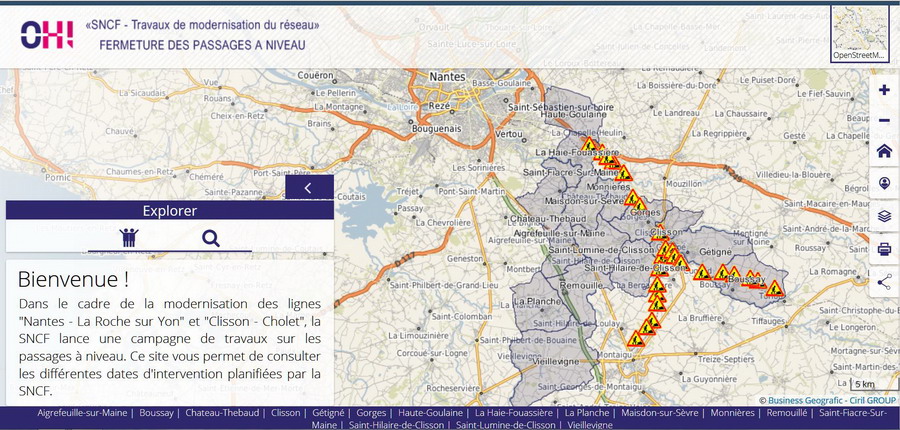Click the share icon
The width and height of the screenshot is (900, 430).
click(x=884, y=282)
